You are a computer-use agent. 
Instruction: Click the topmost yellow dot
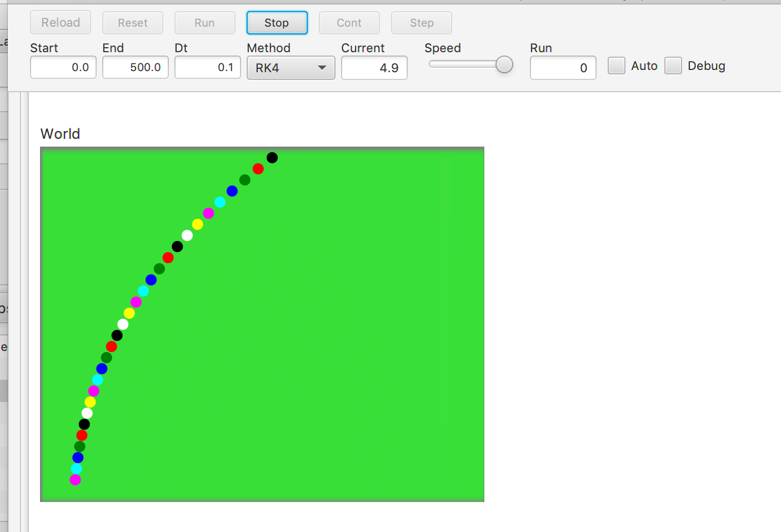point(198,224)
